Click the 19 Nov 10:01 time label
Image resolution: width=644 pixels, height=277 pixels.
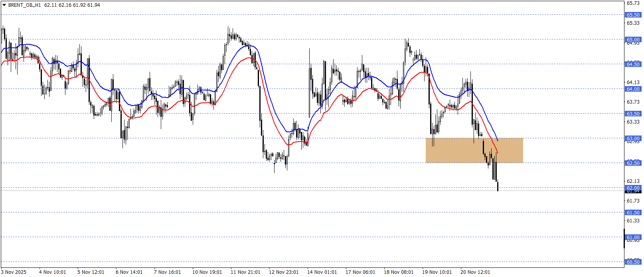pos(437,272)
